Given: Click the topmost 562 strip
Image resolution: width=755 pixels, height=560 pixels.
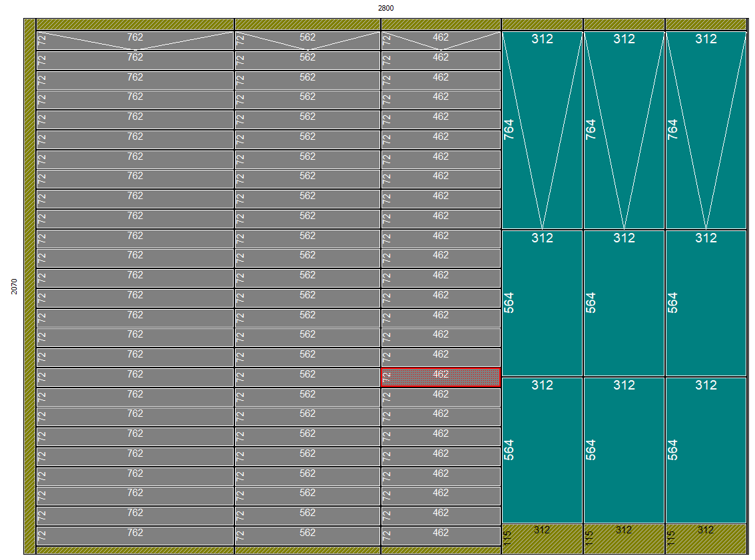Looking at the screenshot, I should [307, 41].
